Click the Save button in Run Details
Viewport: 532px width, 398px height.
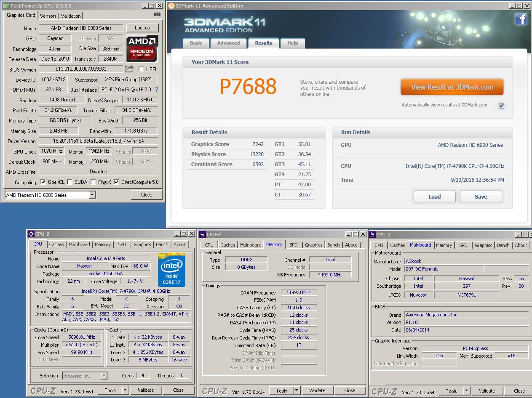coord(481,196)
